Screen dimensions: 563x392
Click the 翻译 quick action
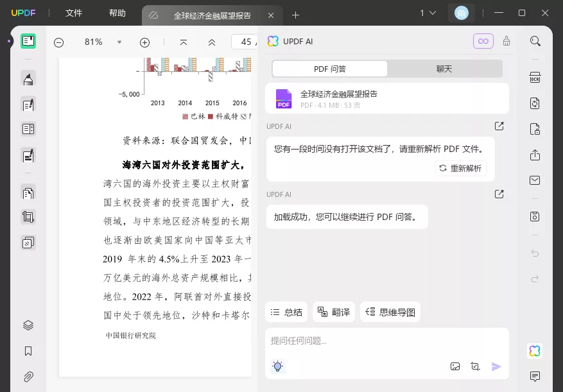point(334,312)
